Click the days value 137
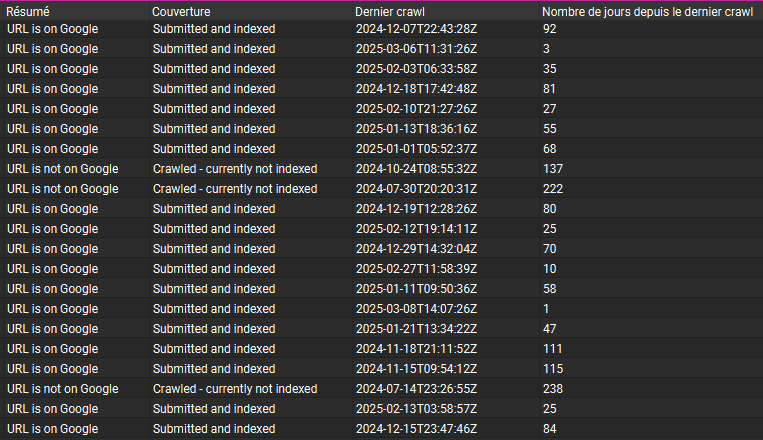The height and width of the screenshot is (440, 763). click(x=553, y=168)
